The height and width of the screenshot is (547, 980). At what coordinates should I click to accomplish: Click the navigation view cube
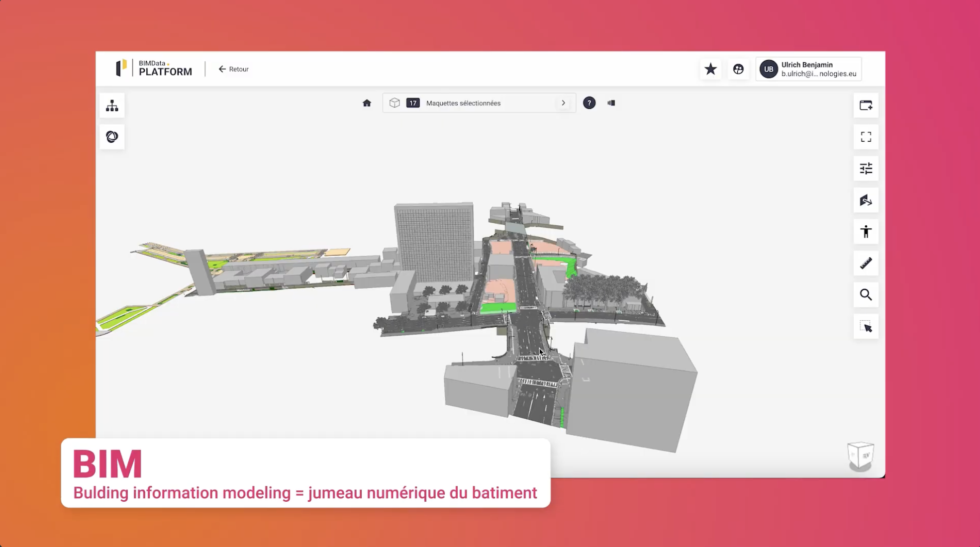pos(860,456)
